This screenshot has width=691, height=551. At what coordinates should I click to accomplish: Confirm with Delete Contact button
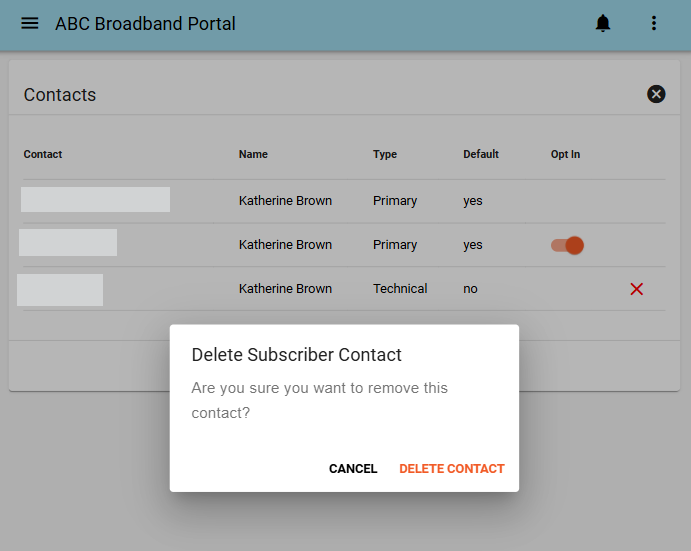(452, 469)
